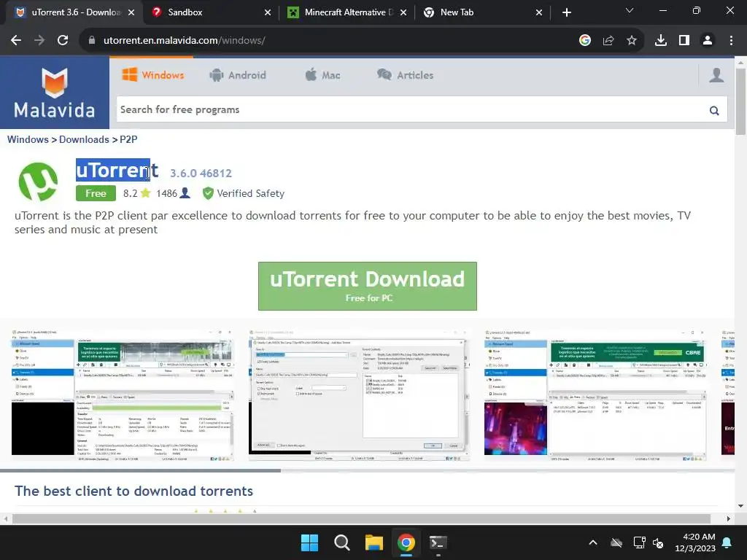Open the Mac section tab
The height and width of the screenshot is (560, 747).
tap(322, 75)
